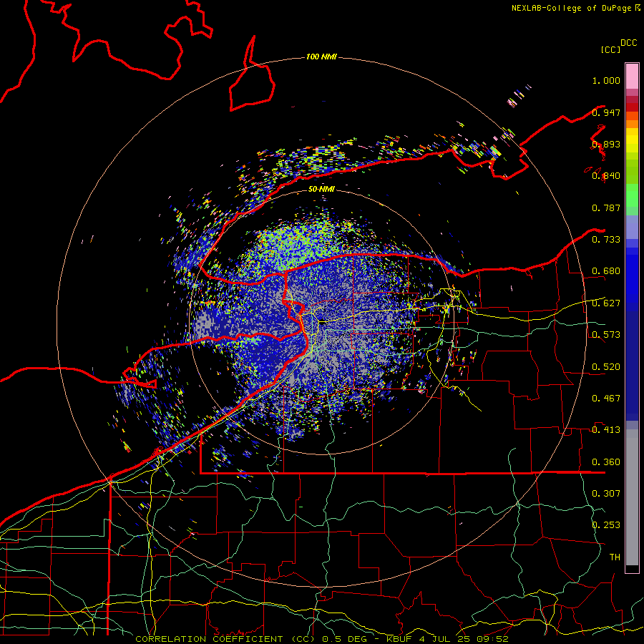The height and width of the screenshot is (644, 644).
Task: Click the [CC] units label
Action: (610, 49)
